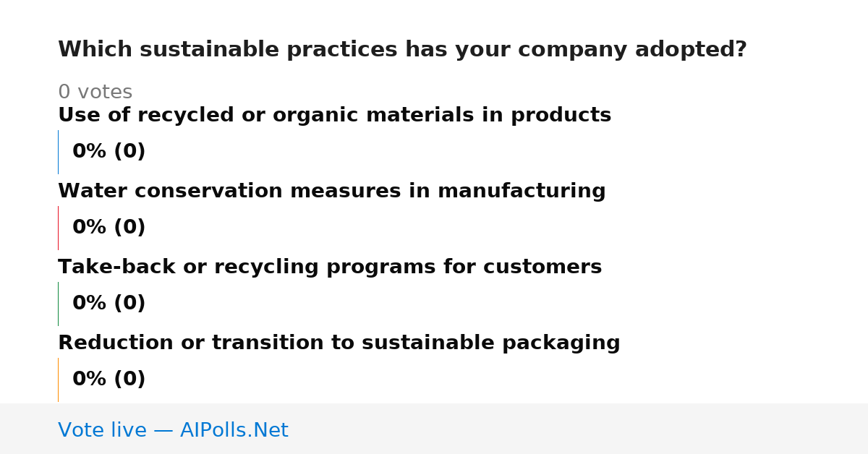
Task: Select the '0 votes' total count text
Action: [95, 93]
